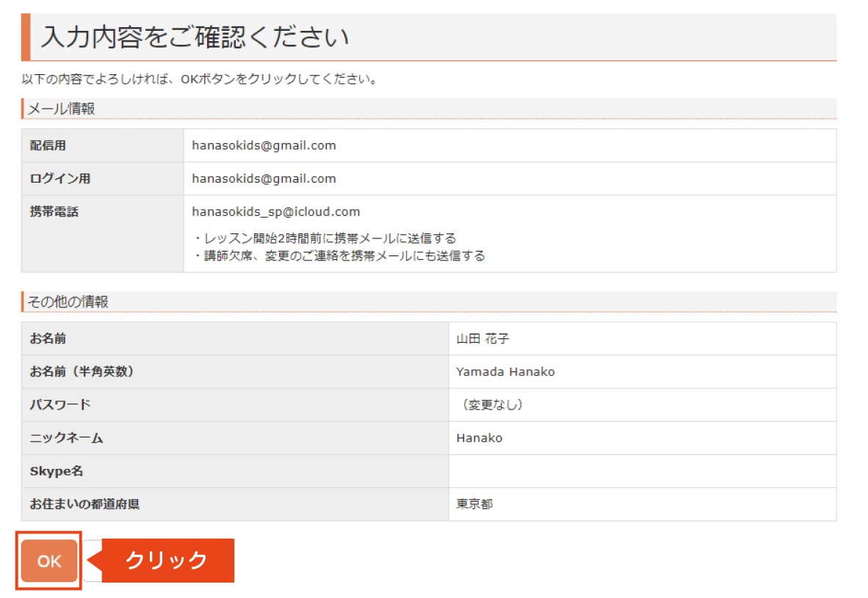Click the お名前（半角英数） row label
868x598 pixels.
point(82,372)
